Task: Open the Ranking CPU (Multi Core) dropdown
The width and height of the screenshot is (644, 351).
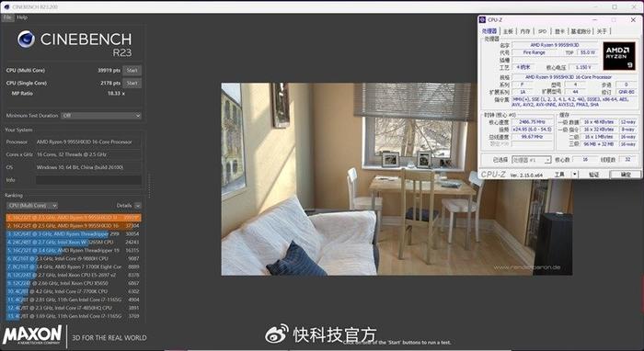Action: [x=32, y=206]
